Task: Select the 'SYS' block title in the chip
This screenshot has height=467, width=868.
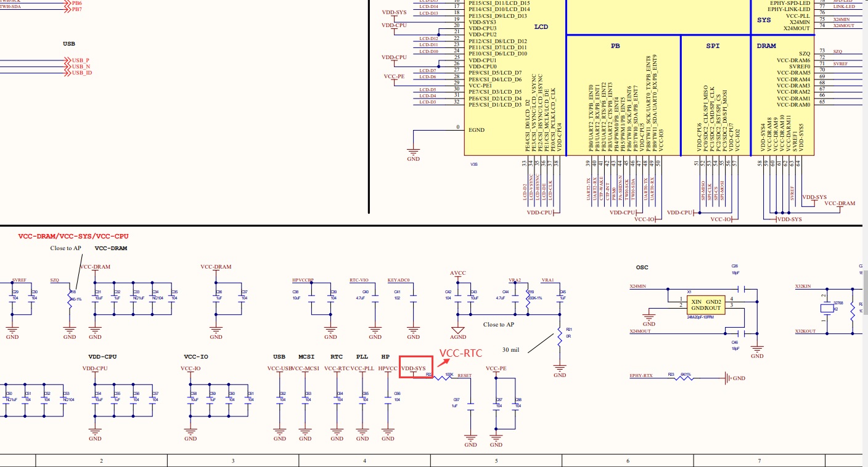Action: [764, 20]
